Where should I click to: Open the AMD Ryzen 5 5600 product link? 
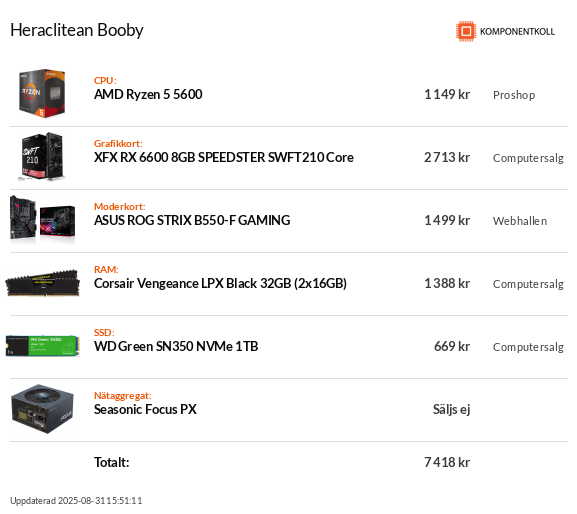[148, 94]
